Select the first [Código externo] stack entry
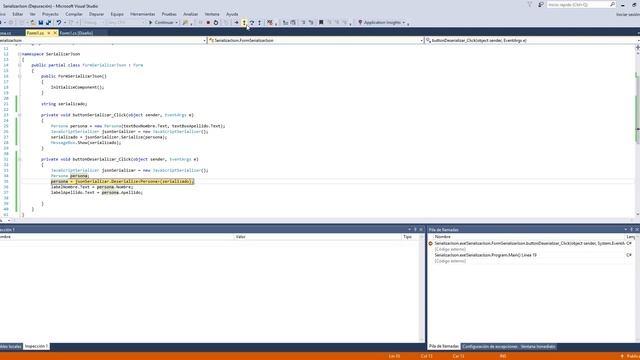Viewport: 640px width, 360px height. (x=450, y=249)
